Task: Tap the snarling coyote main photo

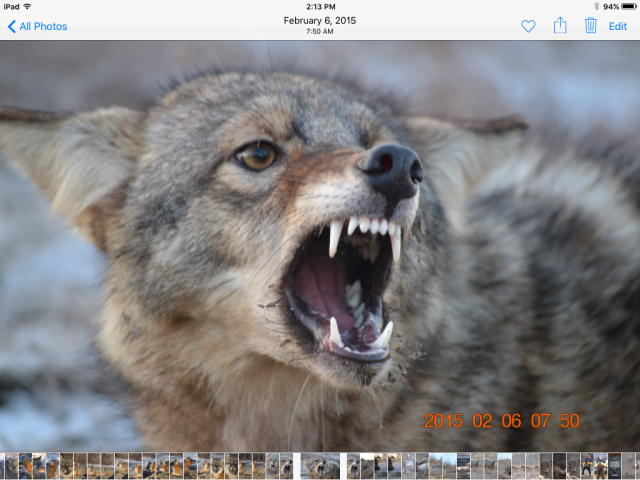Action: pos(320,246)
